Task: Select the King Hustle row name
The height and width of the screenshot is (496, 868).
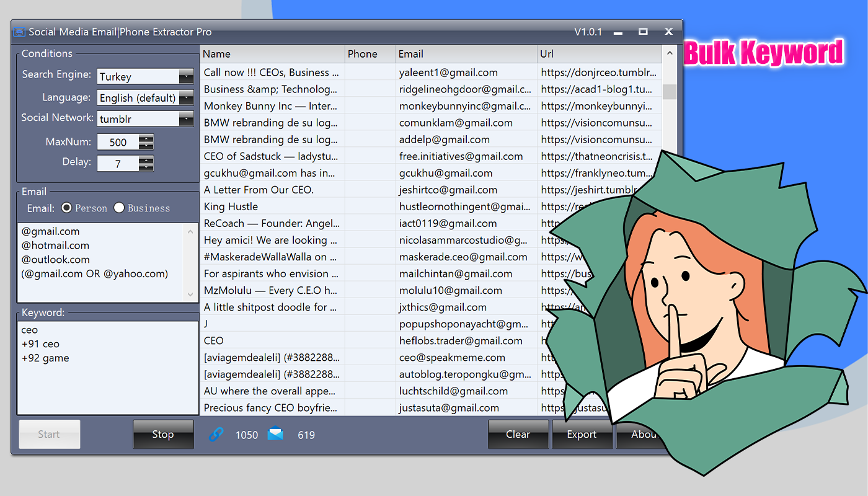Action: [272, 206]
